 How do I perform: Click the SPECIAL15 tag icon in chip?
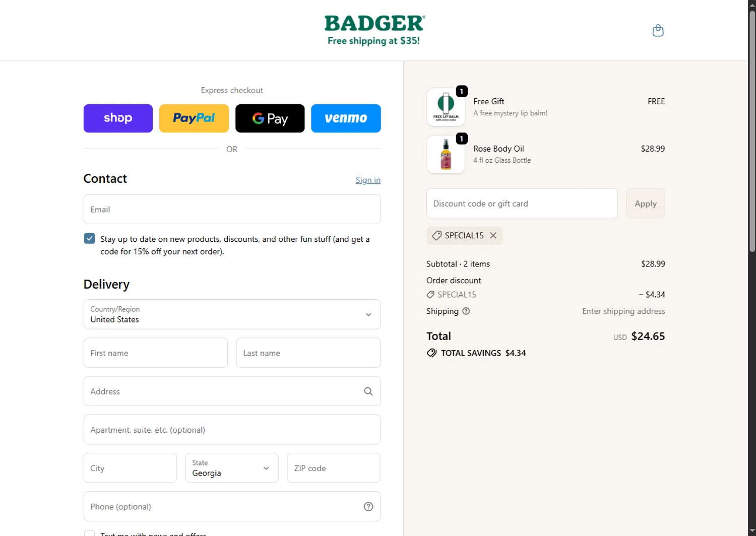coord(437,236)
